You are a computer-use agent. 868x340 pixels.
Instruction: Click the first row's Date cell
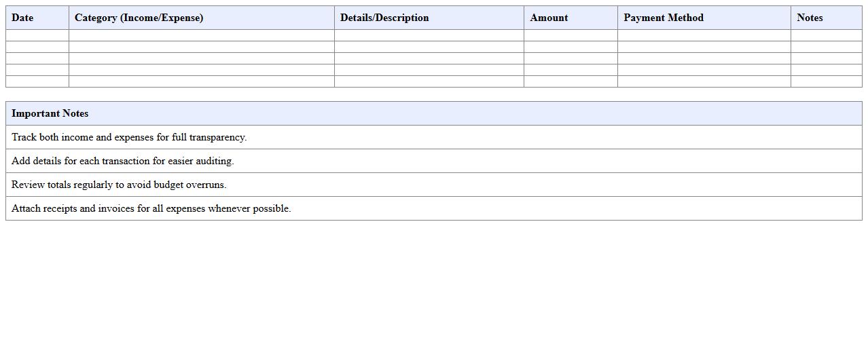(x=37, y=35)
